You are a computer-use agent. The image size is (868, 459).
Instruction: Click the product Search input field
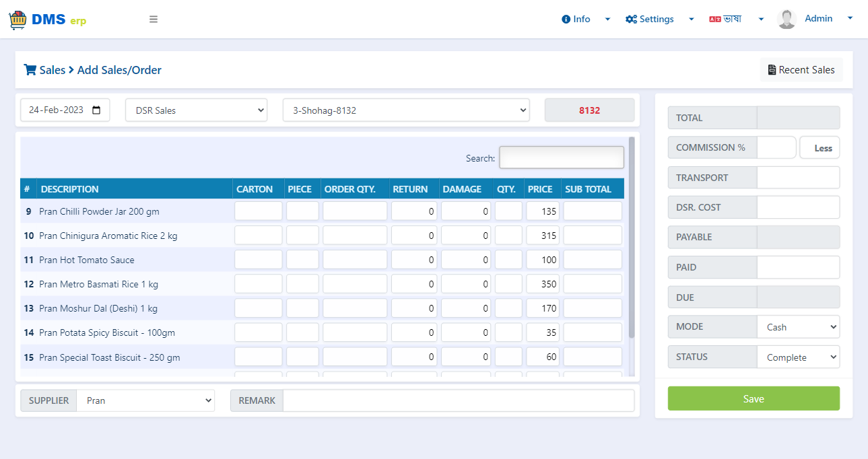coord(562,157)
